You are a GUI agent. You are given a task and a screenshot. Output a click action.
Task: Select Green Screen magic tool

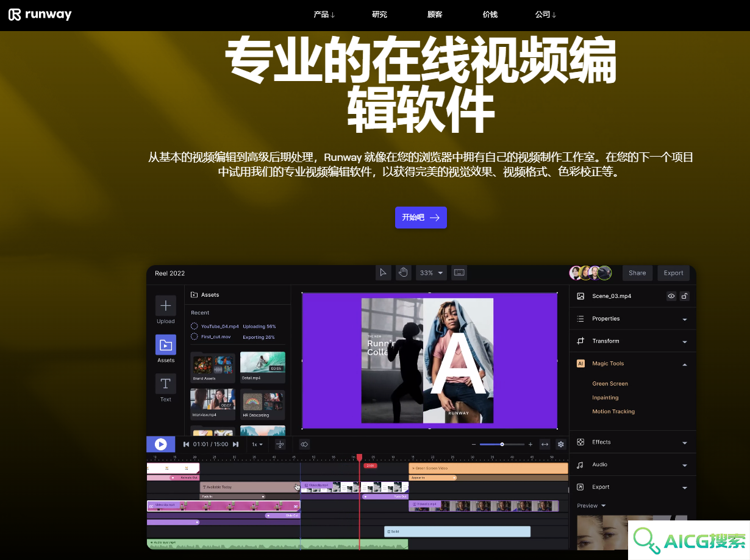[x=610, y=384]
